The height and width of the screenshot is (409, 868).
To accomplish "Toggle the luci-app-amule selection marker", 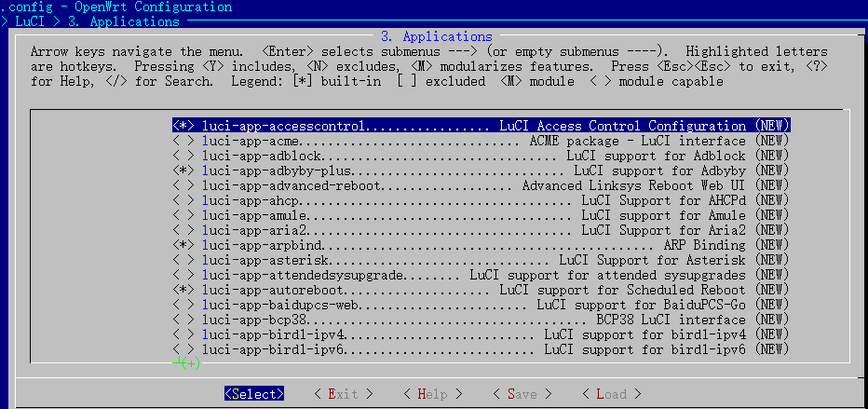I will (x=183, y=215).
